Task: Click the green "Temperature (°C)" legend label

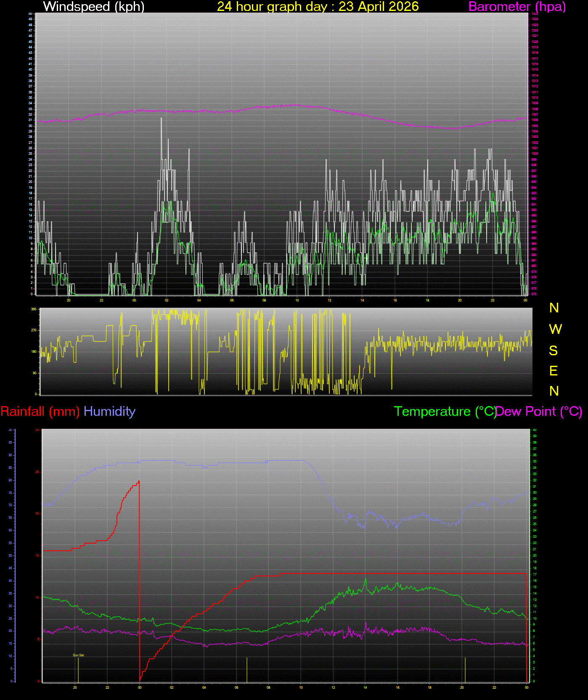Action: coord(445,411)
